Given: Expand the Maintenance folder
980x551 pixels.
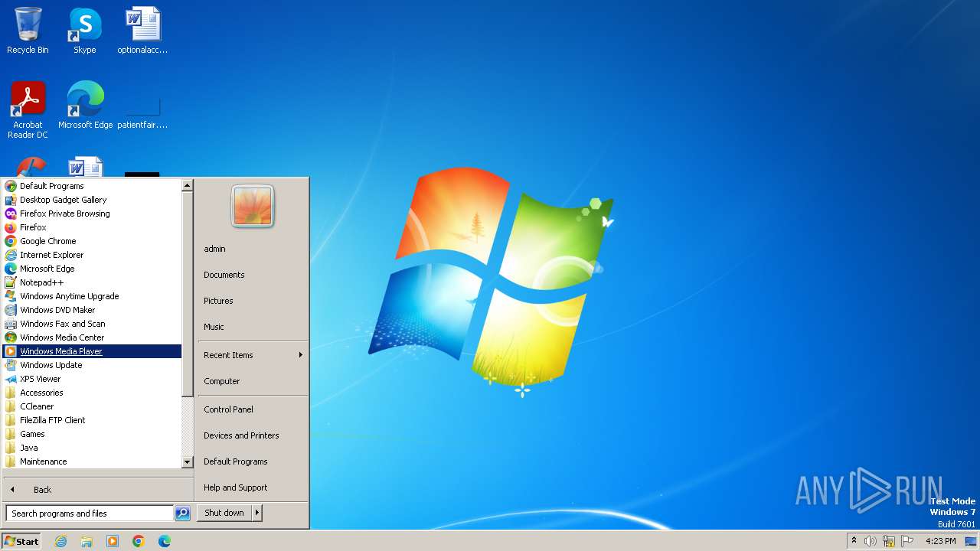Looking at the screenshot, I should (92, 461).
